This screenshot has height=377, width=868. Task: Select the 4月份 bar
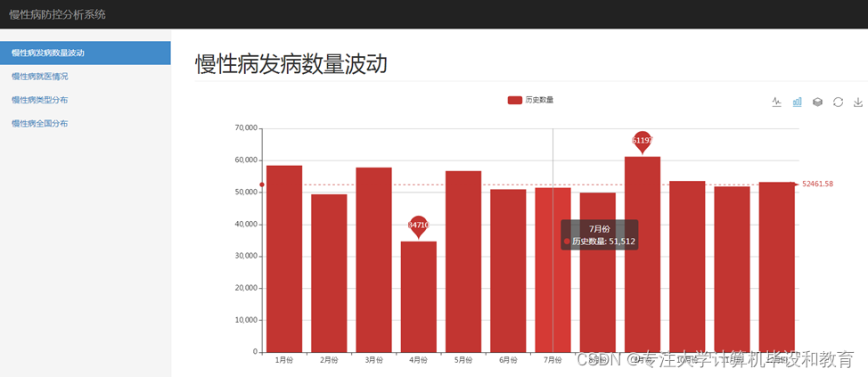click(419, 297)
